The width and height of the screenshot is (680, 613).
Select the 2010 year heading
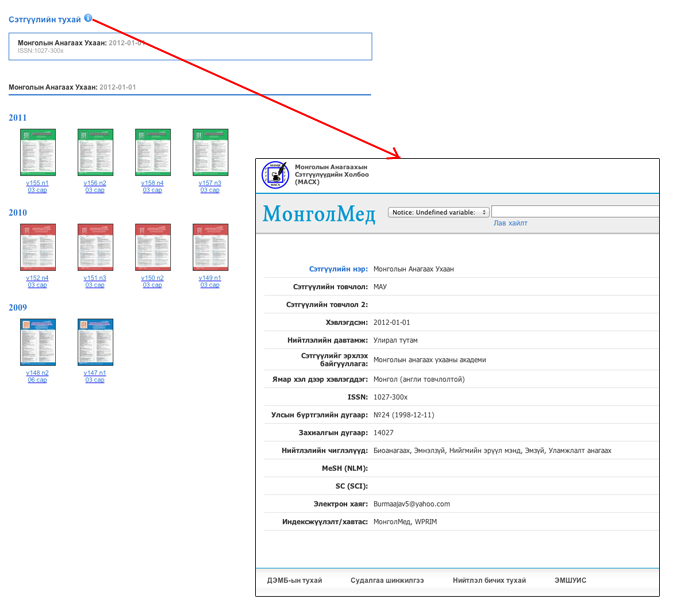click(18, 213)
